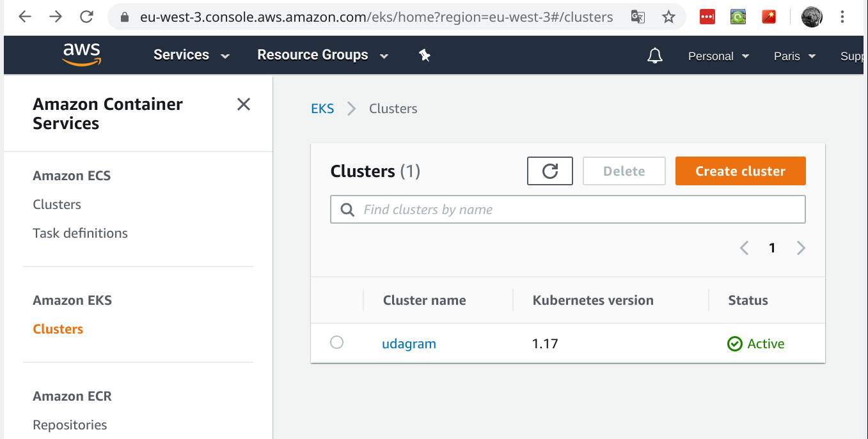This screenshot has width=868, height=439.
Task: Select Amazon EKS Clusters in sidebar
Action: [58, 329]
